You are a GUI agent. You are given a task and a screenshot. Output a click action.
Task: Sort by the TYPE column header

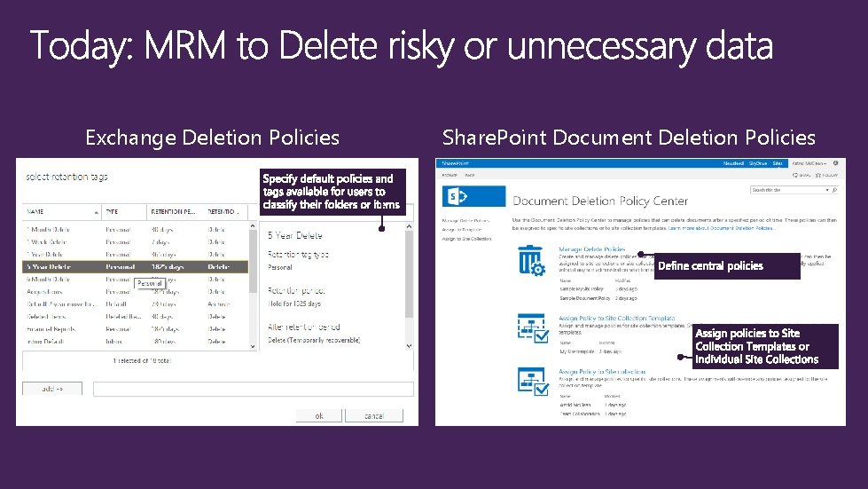tap(124, 211)
